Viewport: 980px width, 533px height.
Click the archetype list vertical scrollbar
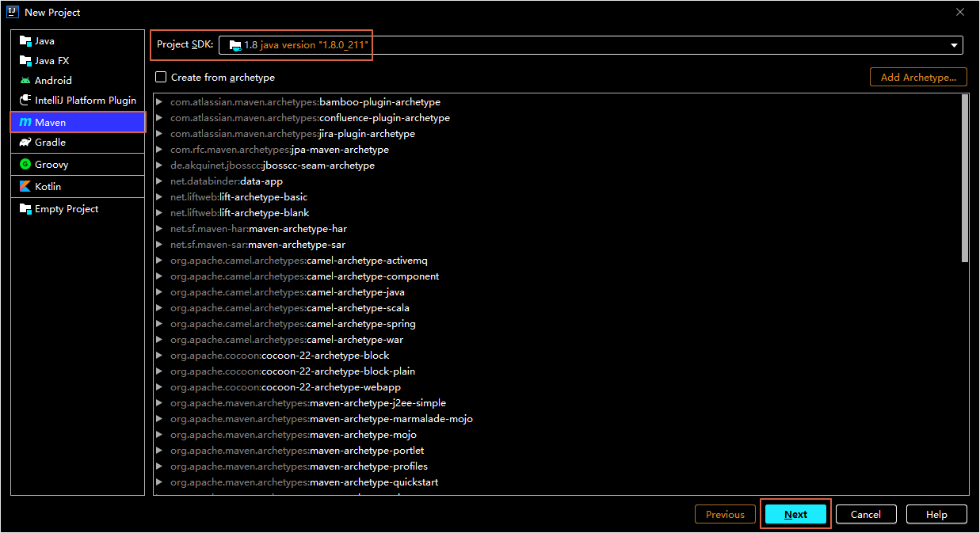click(x=964, y=178)
